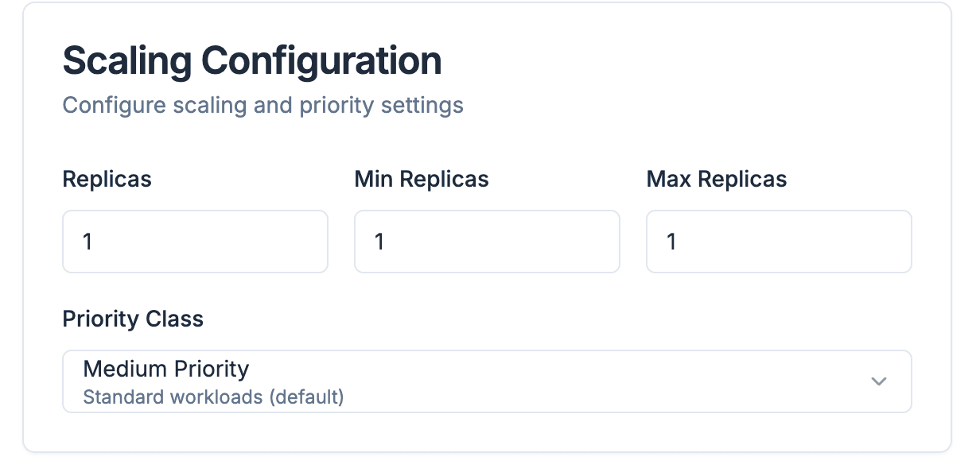The height and width of the screenshot is (472, 980).
Task: Click the 'Configure scaling and priority settings' subtitle
Action: click(x=262, y=106)
